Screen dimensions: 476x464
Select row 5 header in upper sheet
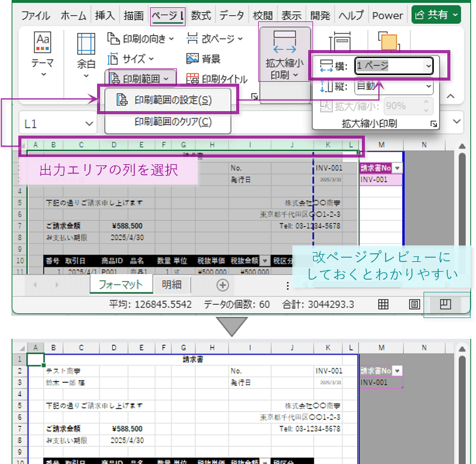[x=20, y=203]
